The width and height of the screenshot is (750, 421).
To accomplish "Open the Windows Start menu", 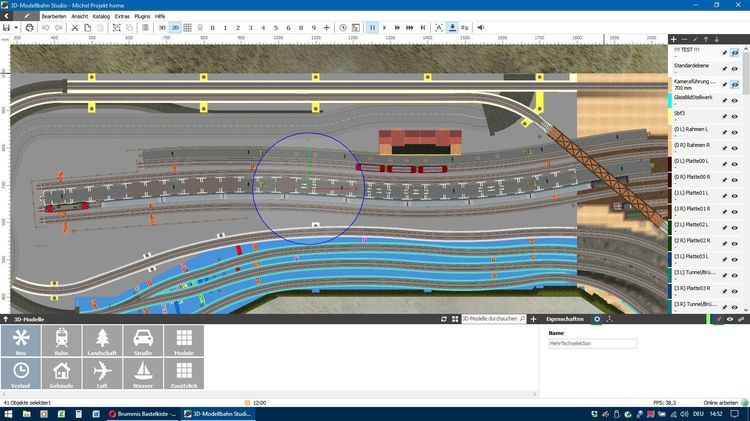I will [x=8, y=414].
